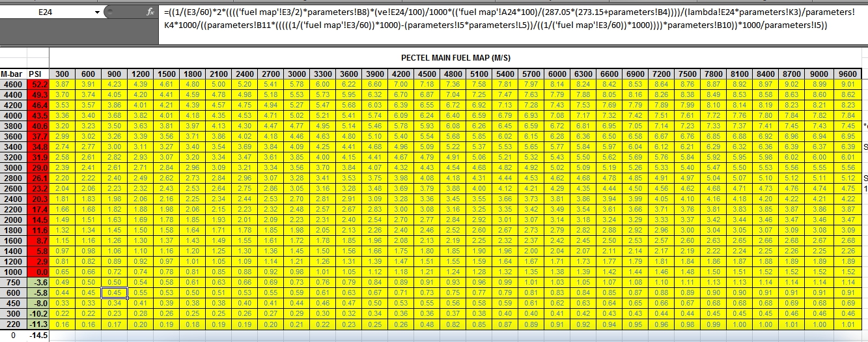
Task: Select the 220 M-bar row label
Action: coord(13,324)
